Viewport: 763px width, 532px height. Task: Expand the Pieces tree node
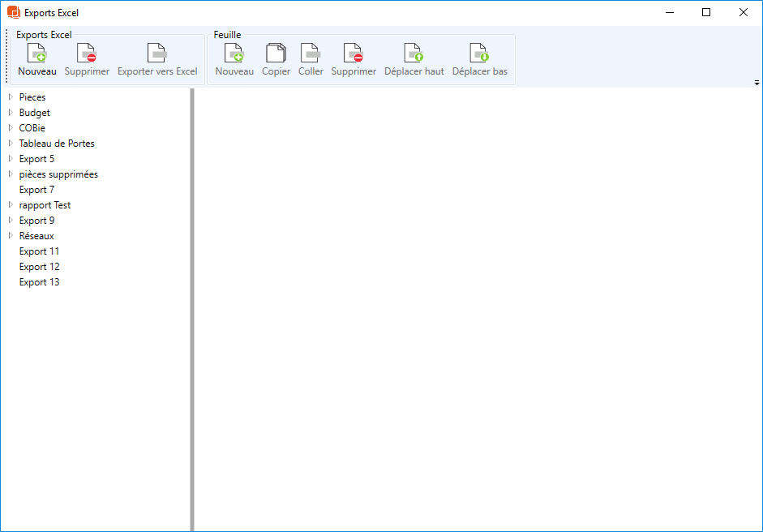(11, 97)
